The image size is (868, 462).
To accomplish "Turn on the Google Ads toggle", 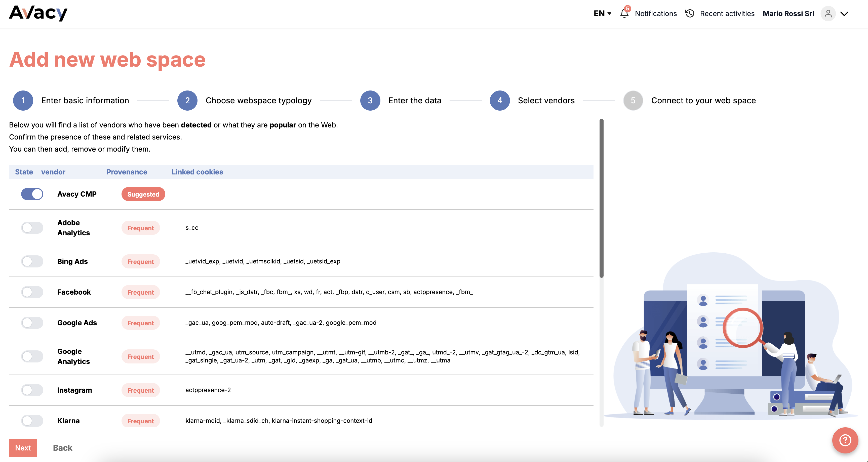I will click(x=32, y=322).
